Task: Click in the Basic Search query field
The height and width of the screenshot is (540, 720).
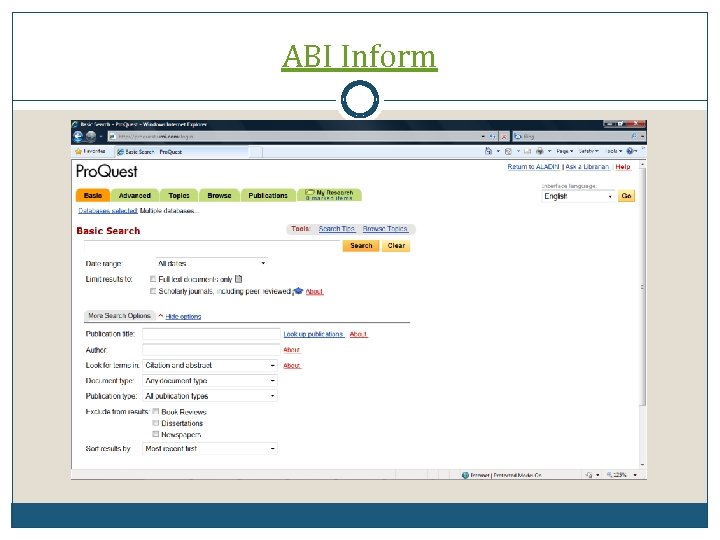Action: pyautogui.click(x=212, y=246)
